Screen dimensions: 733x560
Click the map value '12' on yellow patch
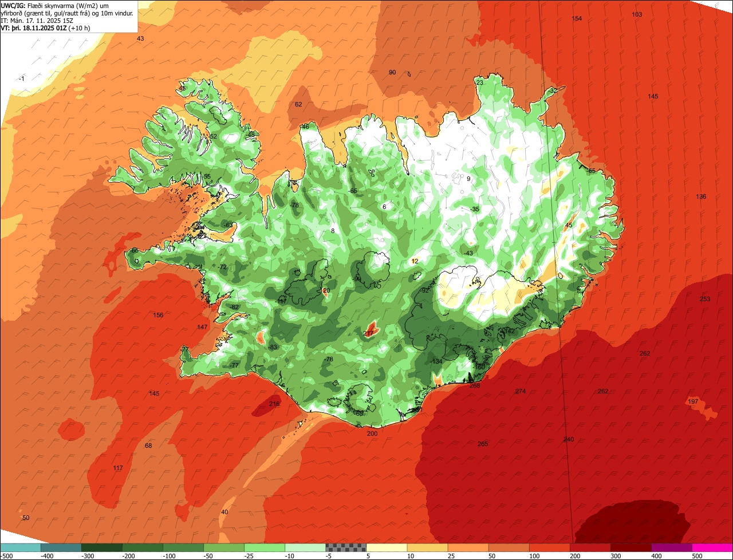click(x=415, y=261)
